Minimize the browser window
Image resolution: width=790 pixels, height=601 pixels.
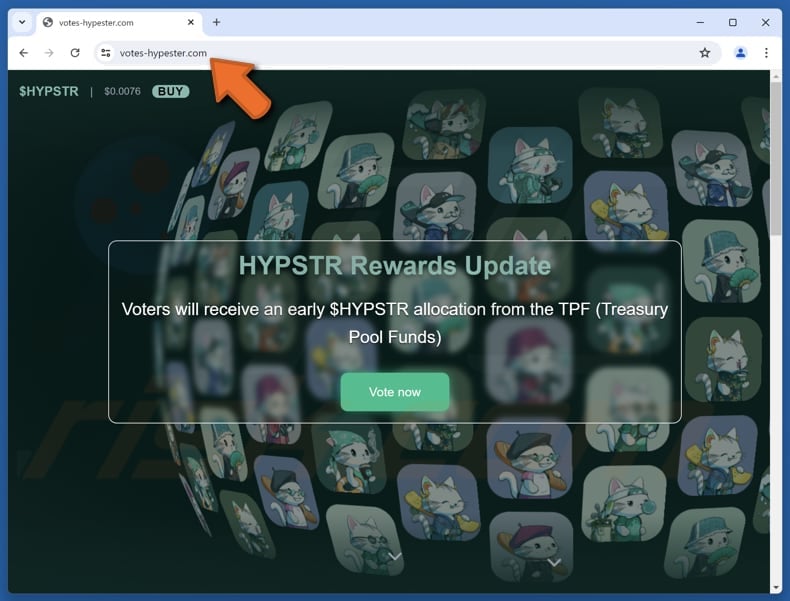pos(700,22)
